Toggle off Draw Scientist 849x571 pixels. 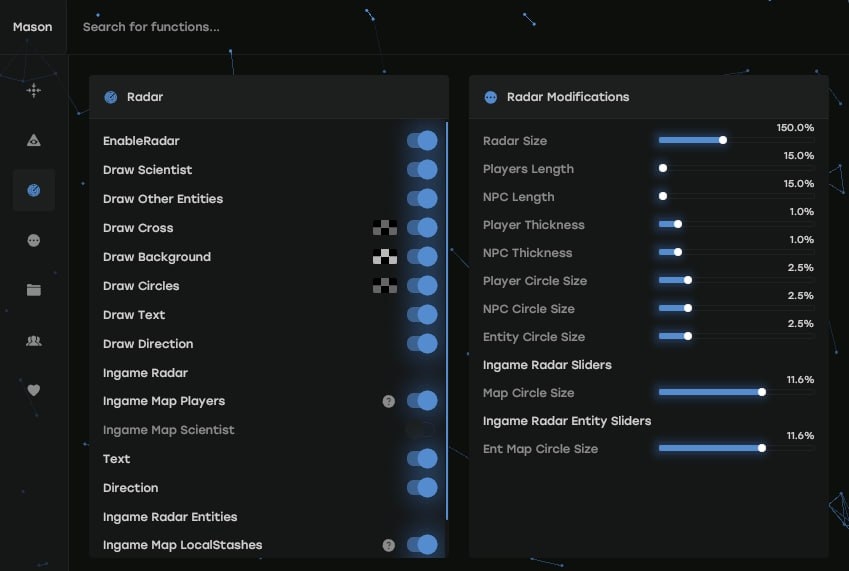pyautogui.click(x=422, y=170)
